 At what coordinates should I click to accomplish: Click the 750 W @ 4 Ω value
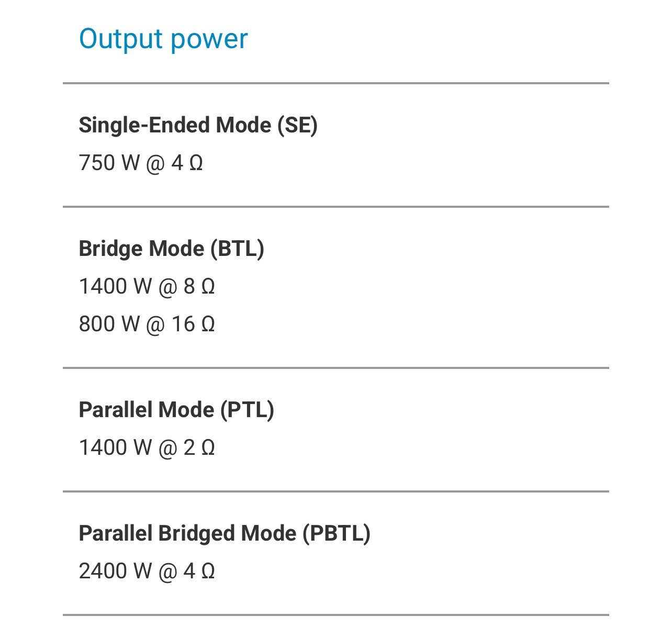click(x=141, y=163)
